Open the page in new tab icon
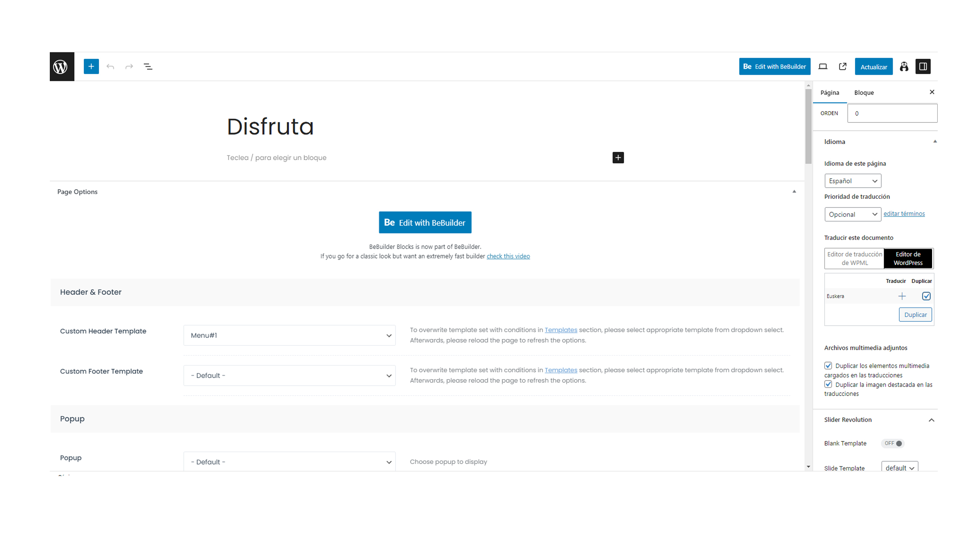 842,66
